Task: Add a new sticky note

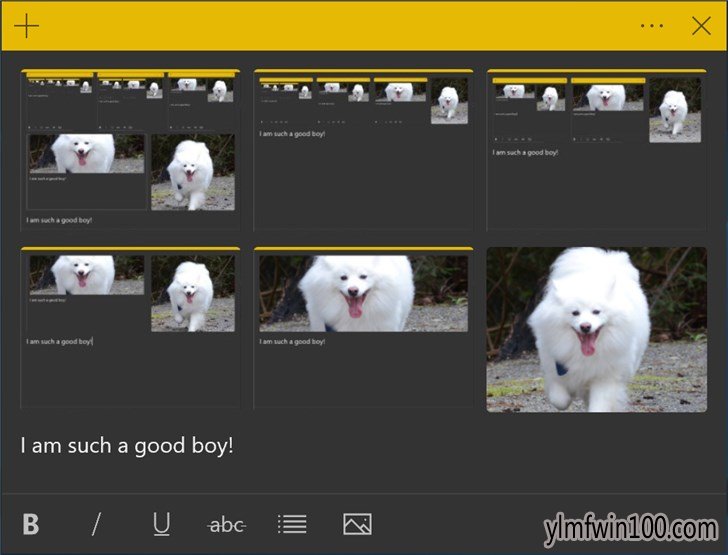Action: (x=26, y=26)
